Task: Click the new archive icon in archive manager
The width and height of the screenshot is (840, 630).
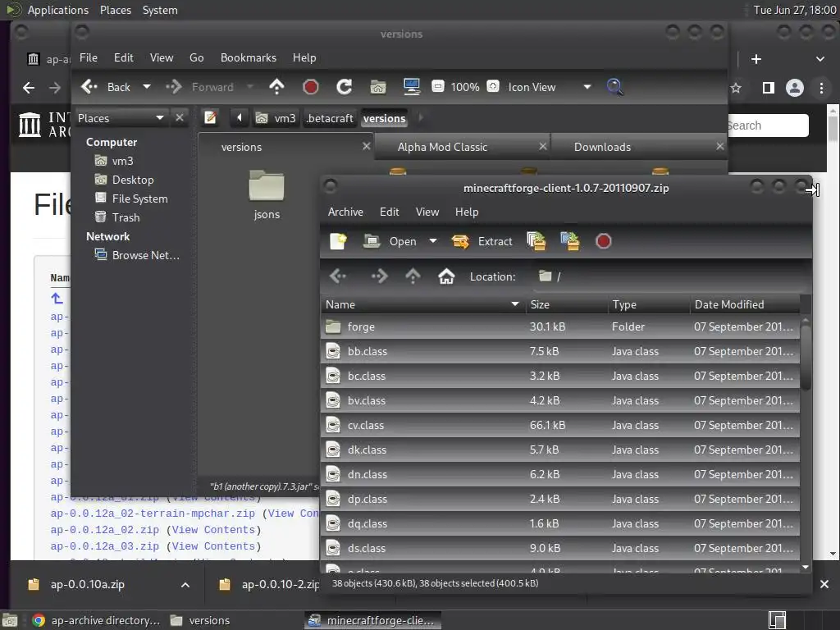Action: (x=338, y=242)
